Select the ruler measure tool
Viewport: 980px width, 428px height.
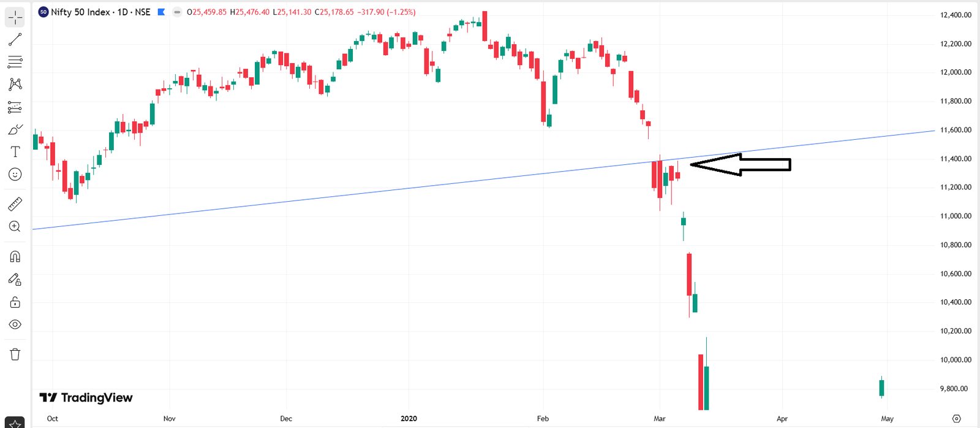[x=15, y=204]
